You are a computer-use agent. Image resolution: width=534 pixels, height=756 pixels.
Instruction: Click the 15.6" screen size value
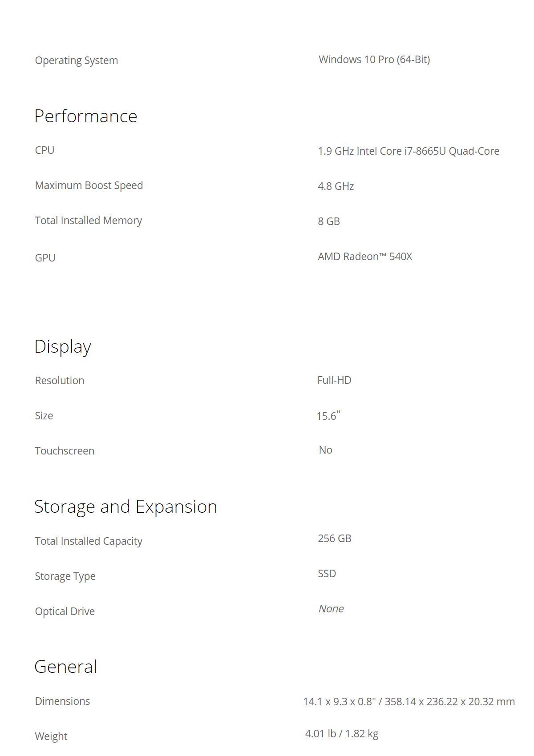328,416
